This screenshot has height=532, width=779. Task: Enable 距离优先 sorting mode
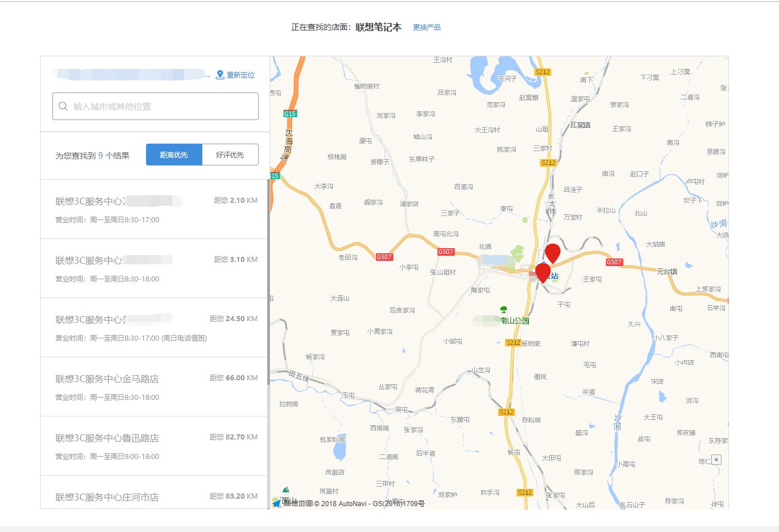click(174, 154)
